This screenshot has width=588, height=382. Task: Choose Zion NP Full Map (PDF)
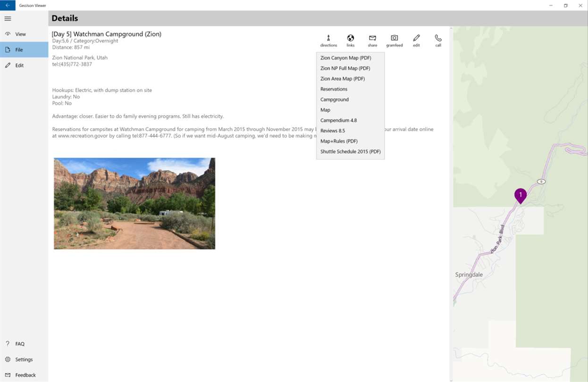(350, 68)
